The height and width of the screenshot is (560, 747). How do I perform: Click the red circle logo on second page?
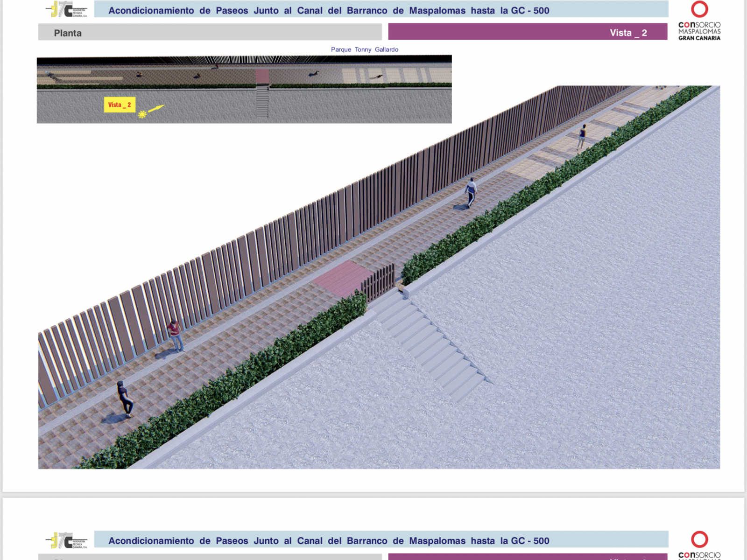click(699, 539)
